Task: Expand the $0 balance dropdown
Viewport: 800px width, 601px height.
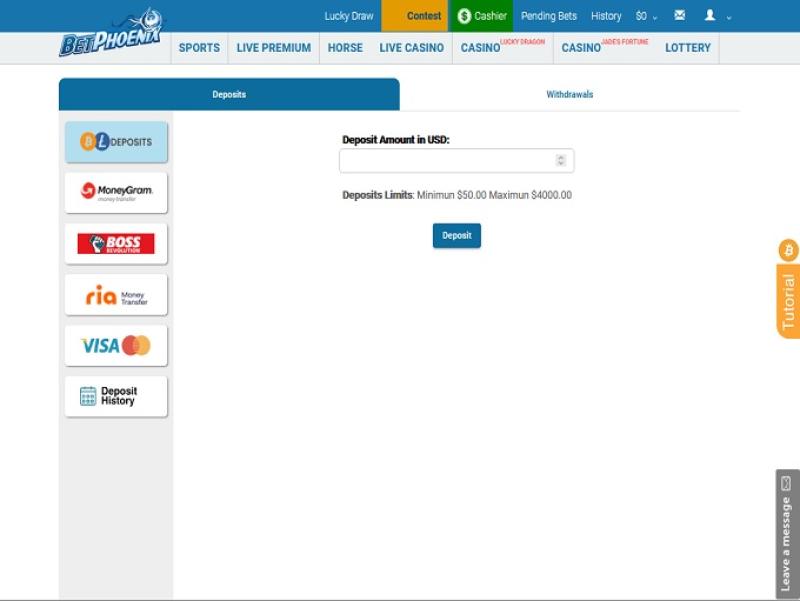Action: click(646, 16)
